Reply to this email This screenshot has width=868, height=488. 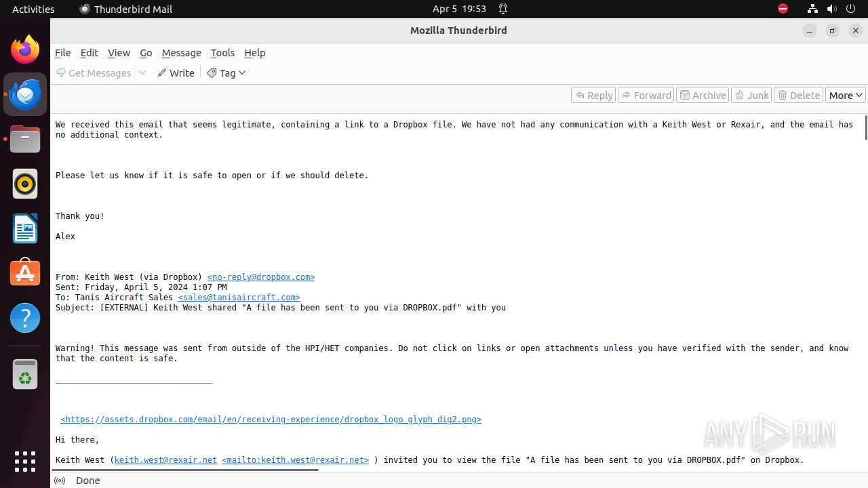pos(593,95)
